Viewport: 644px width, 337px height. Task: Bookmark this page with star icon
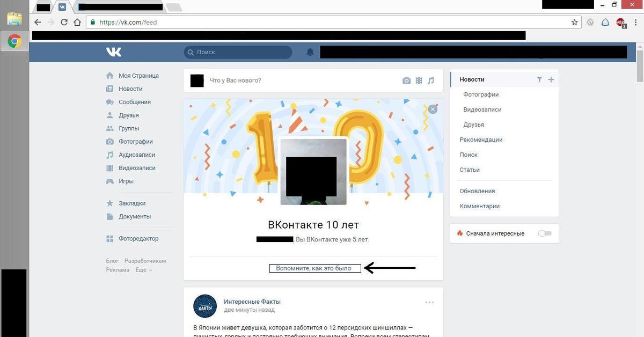(575, 23)
